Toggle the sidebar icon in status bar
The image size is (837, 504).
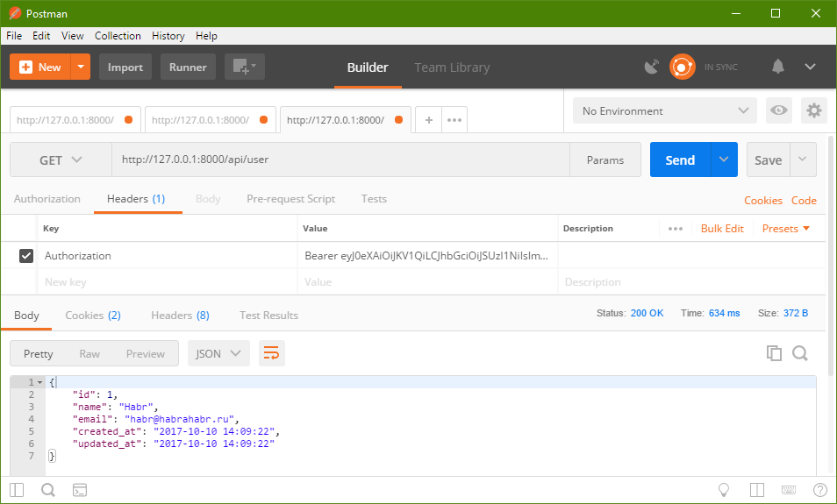point(17,490)
